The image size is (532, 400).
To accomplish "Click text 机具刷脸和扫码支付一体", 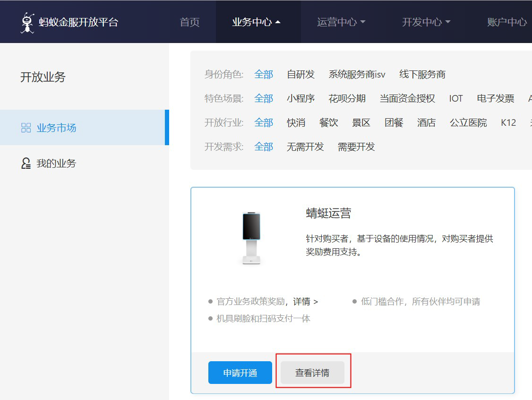I will tap(263, 319).
